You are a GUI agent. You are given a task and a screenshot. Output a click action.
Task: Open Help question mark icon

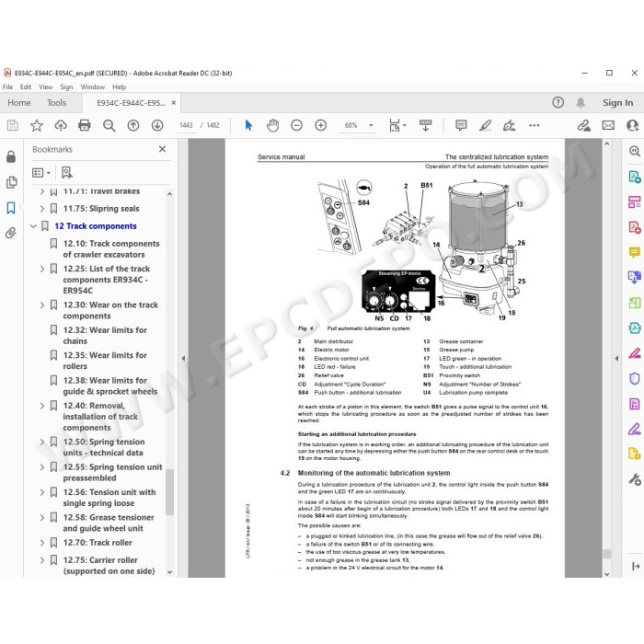point(558,102)
